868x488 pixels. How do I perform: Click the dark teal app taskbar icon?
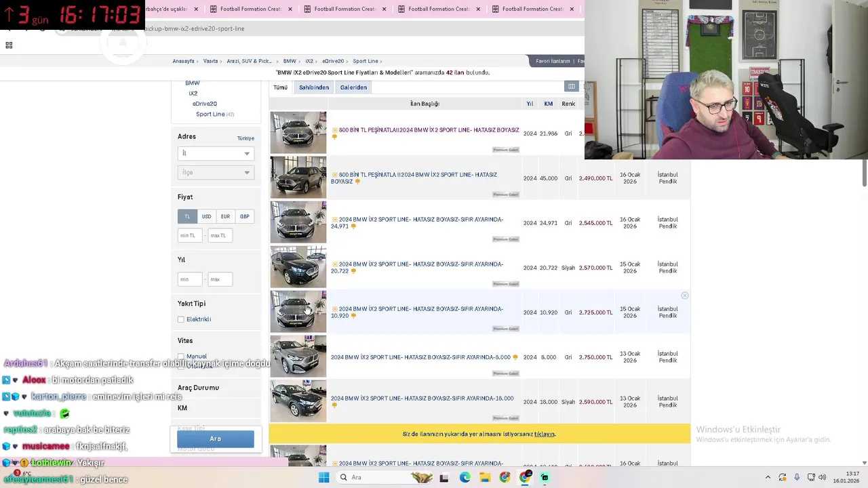(x=545, y=477)
